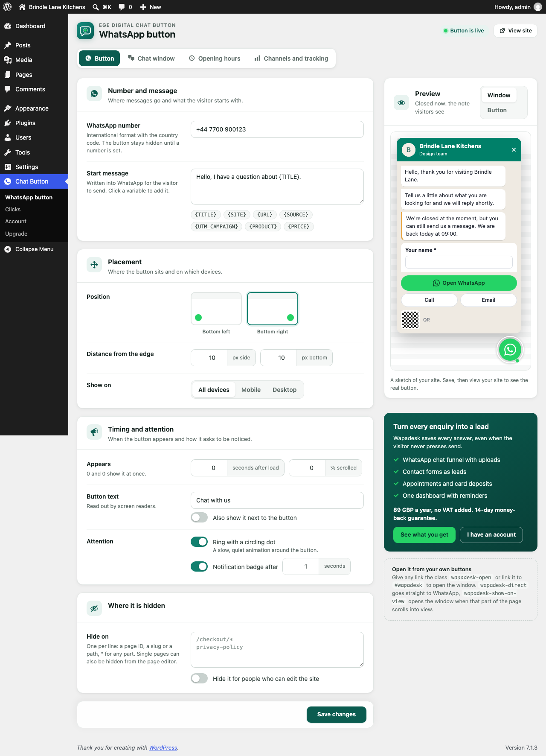Insert the {UTM_CAMPAIGN} variable chip
The image size is (546, 756).
click(x=217, y=226)
